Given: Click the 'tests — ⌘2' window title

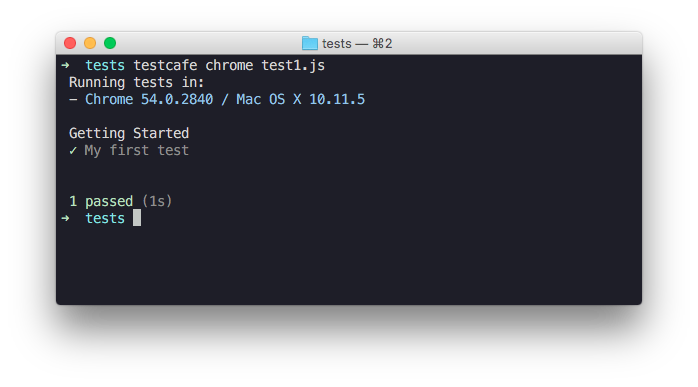Looking at the screenshot, I should tap(357, 44).
